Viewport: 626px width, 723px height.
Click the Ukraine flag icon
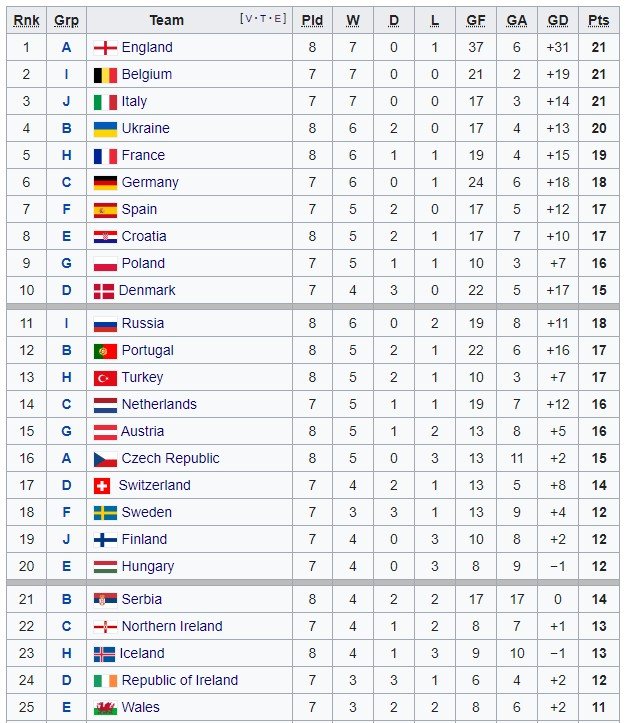105,128
